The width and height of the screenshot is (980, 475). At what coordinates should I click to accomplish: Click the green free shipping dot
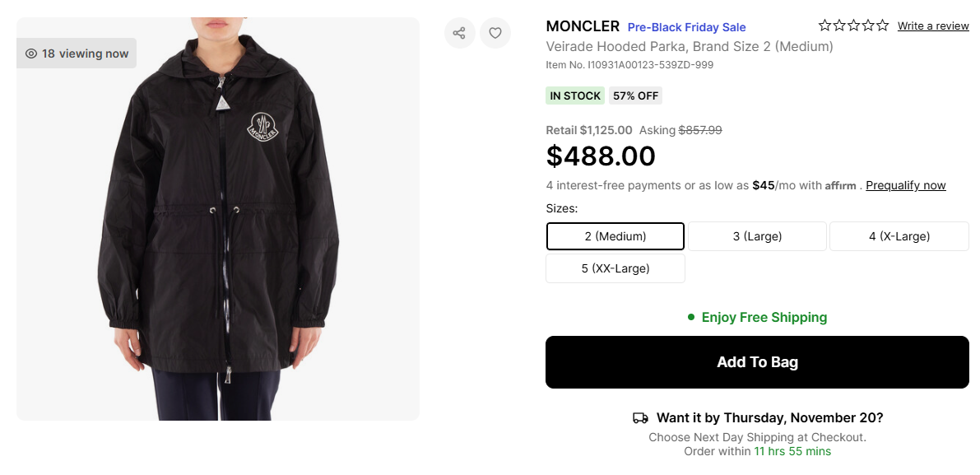pos(691,317)
